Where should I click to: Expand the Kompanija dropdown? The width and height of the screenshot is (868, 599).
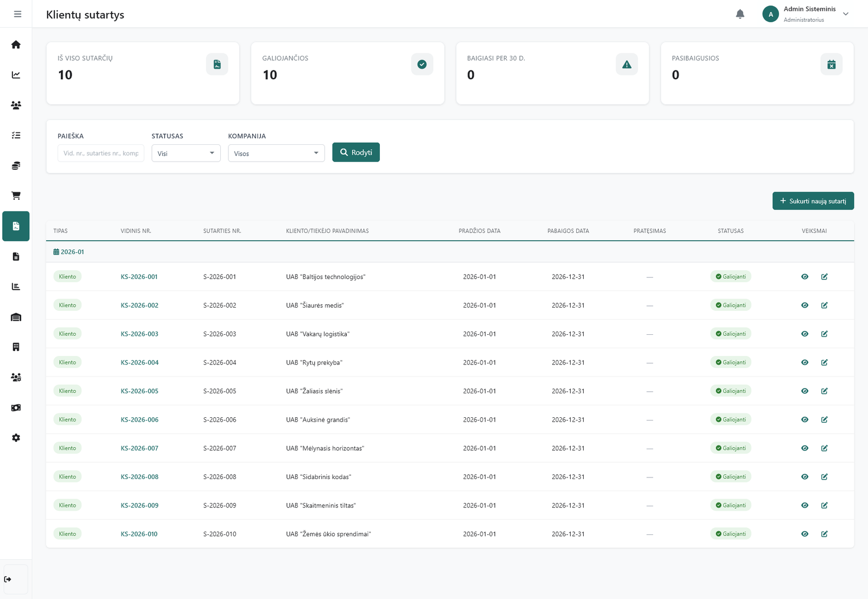coord(276,154)
